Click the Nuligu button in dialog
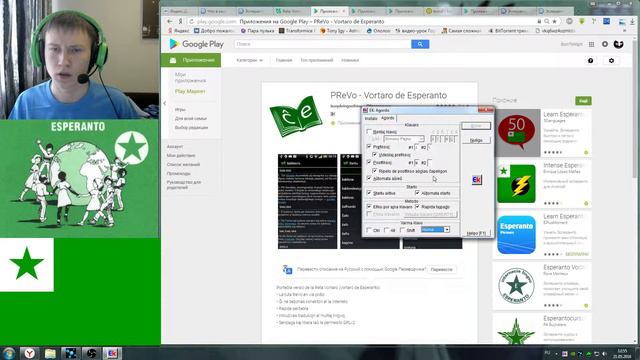Viewport: 640px width, 360px height. pyautogui.click(x=476, y=140)
